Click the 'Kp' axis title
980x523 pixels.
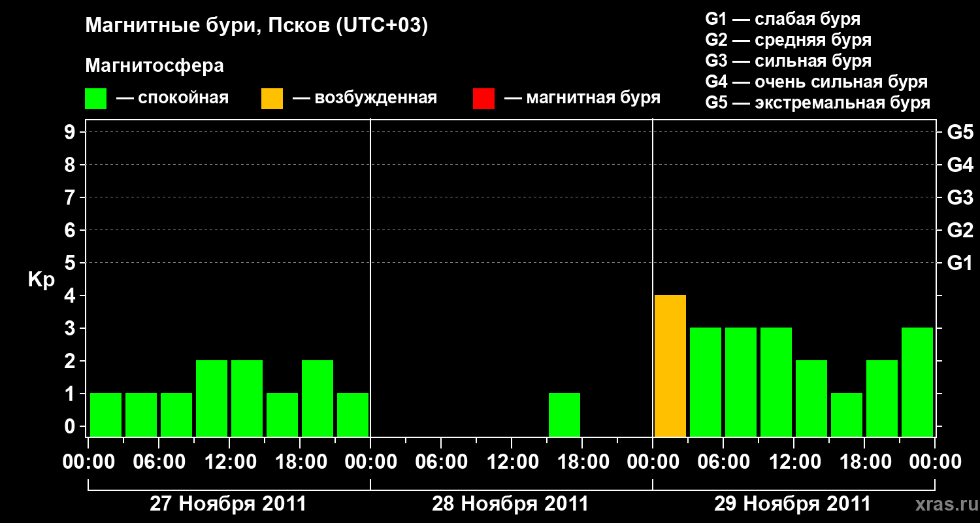point(41,280)
